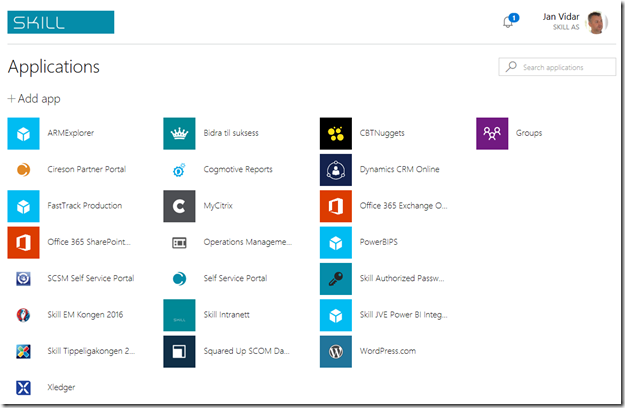Click the user profile photo

click(596, 22)
